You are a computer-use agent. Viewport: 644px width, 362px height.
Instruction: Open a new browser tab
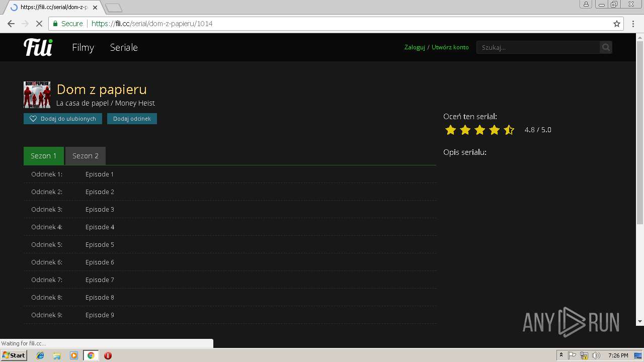coord(114,8)
